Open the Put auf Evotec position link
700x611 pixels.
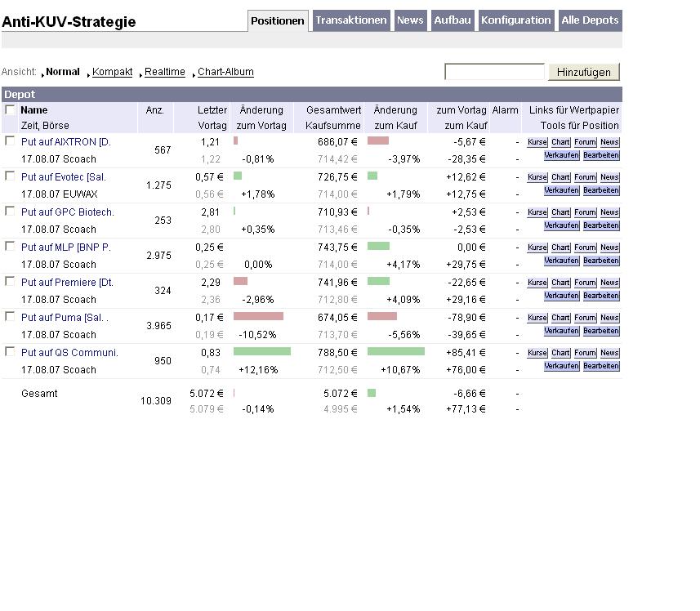(64, 177)
